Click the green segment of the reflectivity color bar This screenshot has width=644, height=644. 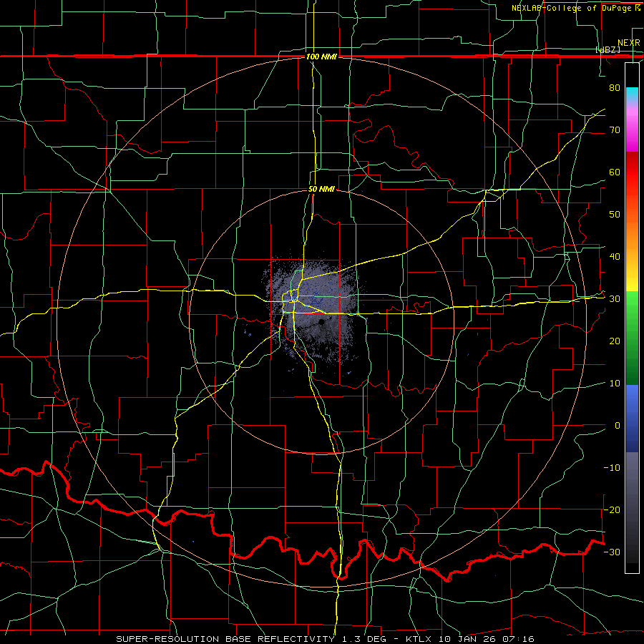[x=632, y=338]
